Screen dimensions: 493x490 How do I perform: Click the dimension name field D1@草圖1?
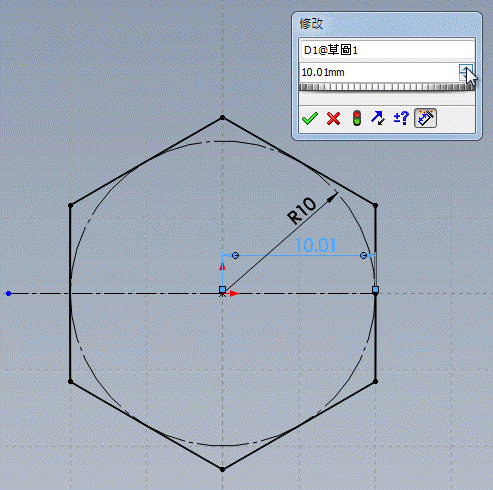point(387,50)
